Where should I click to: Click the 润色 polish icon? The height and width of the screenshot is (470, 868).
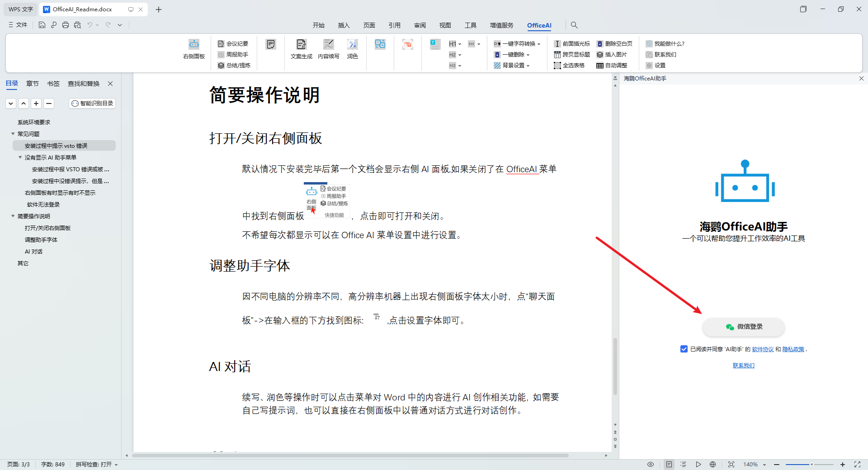tap(352, 45)
